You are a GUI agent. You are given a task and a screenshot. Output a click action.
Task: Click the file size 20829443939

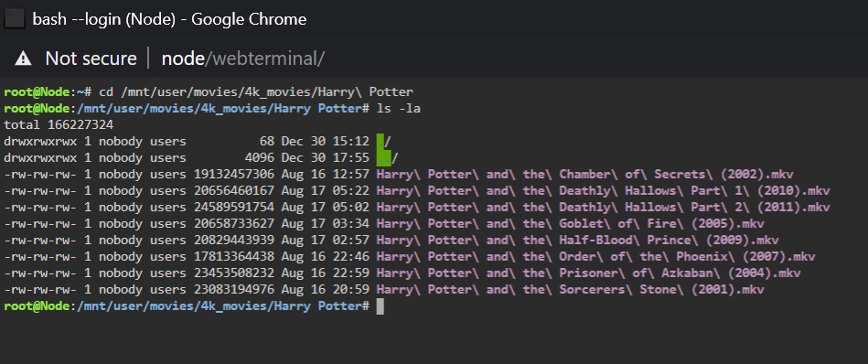233,241
